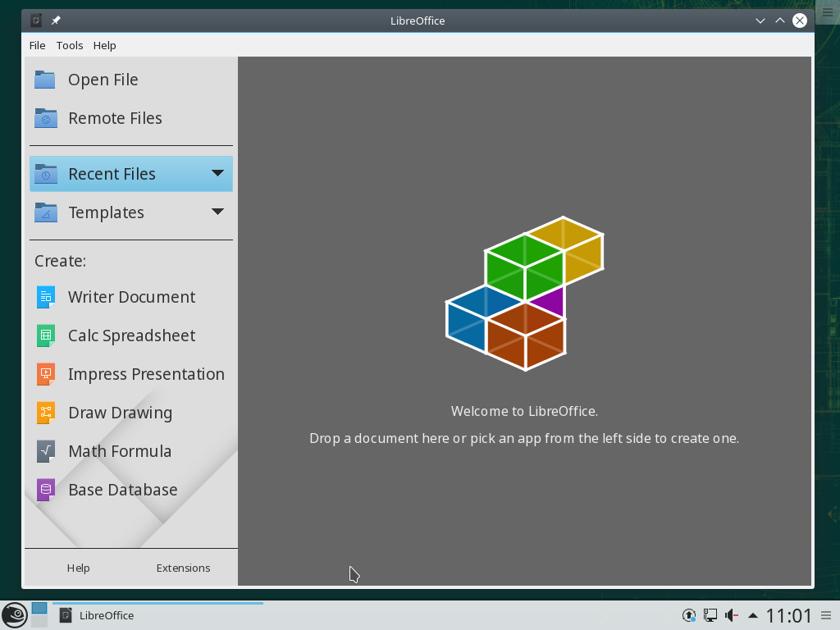Create a new Draw Drawing
The image size is (840, 630).
(120, 413)
